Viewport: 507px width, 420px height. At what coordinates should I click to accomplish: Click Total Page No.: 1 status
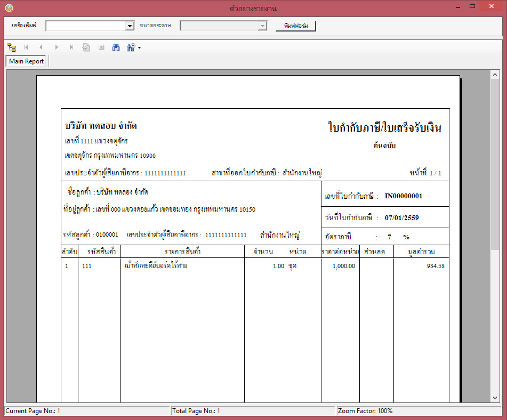196,410
